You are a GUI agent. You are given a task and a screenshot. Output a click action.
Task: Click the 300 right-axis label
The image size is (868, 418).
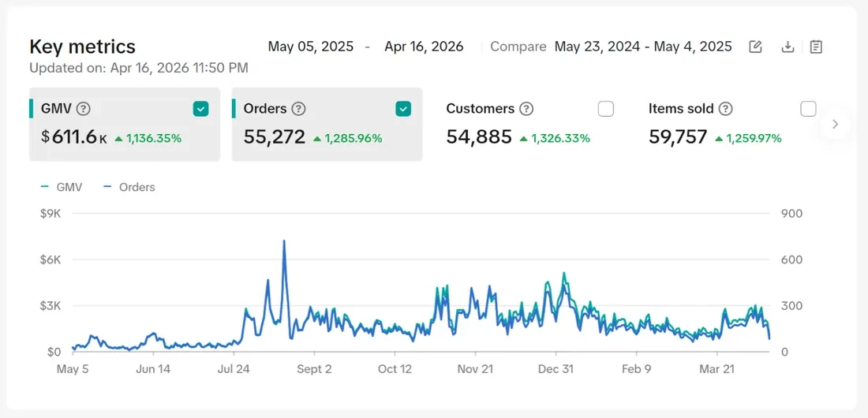coord(791,306)
